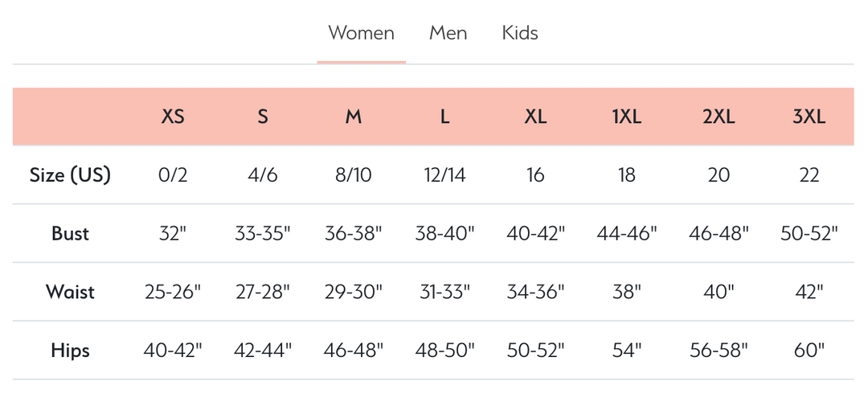
Task: Click the 2XL column header
Action: [719, 117]
